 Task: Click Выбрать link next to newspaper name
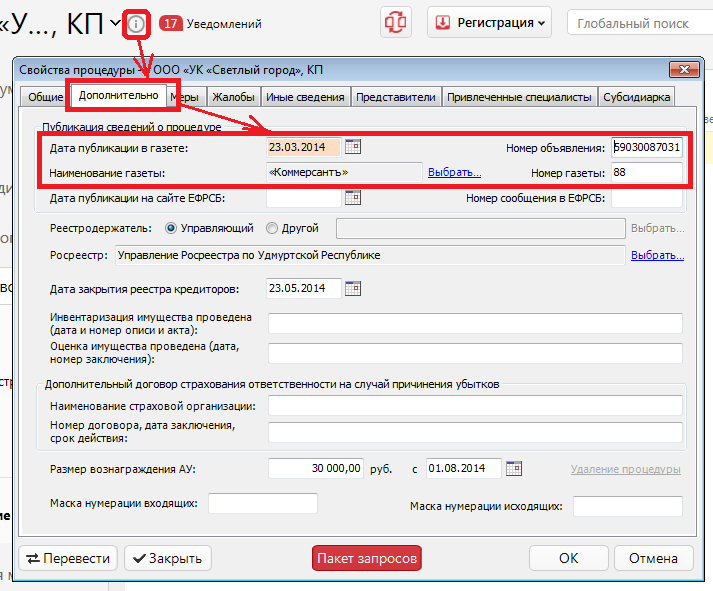(x=454, y=172)
